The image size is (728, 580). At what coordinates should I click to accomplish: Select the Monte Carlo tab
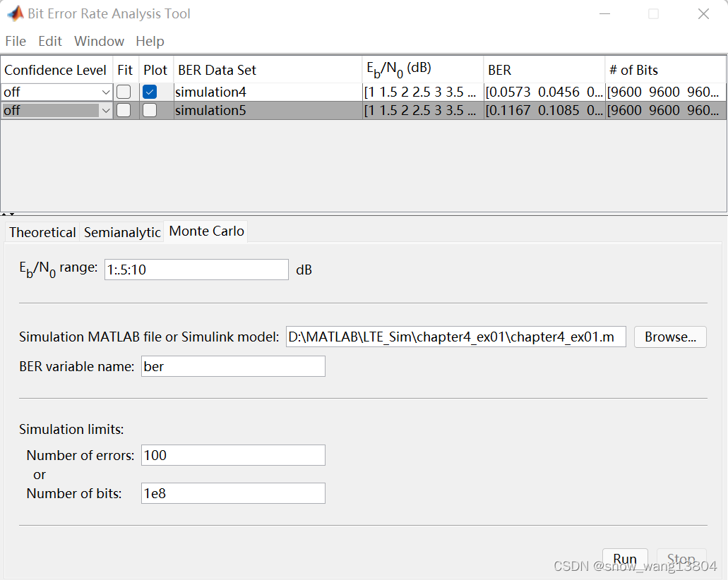[x=206, y=231]
